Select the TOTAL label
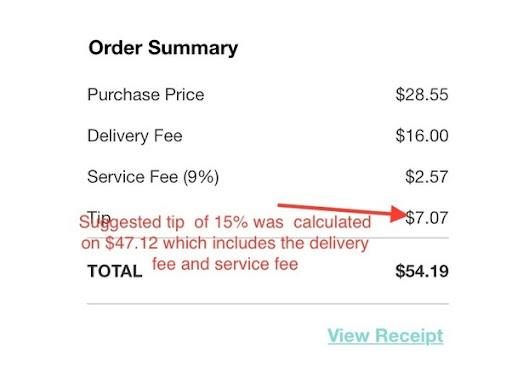 tap(115, 271)
